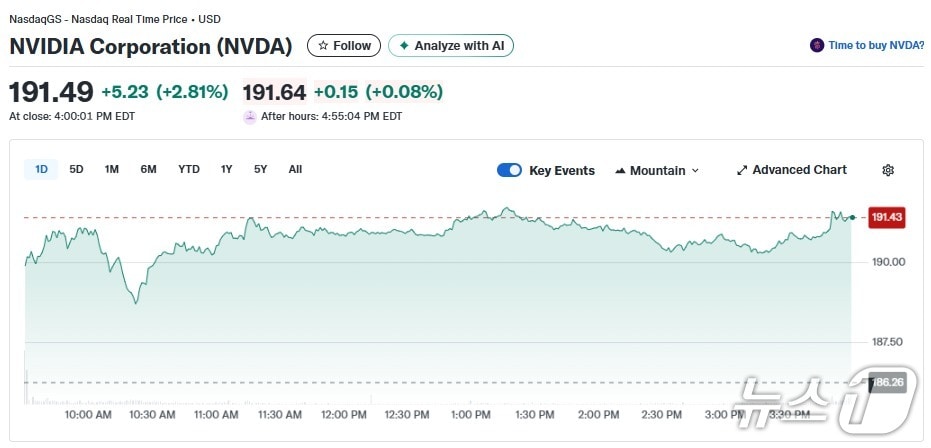Image resolution: width=931 pixels, height=448 pixels.
Task: Switch to the 5D range tab
Action: point(76,170)
